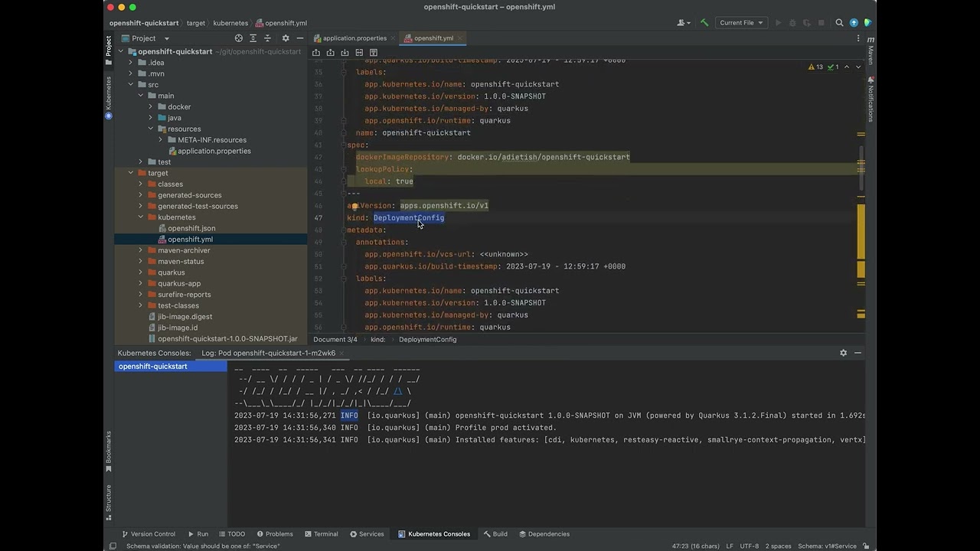The width and height of the screenshot is (980, 551).
Task: Open the editor tabs more-options kebab
Action: [858, 38]
